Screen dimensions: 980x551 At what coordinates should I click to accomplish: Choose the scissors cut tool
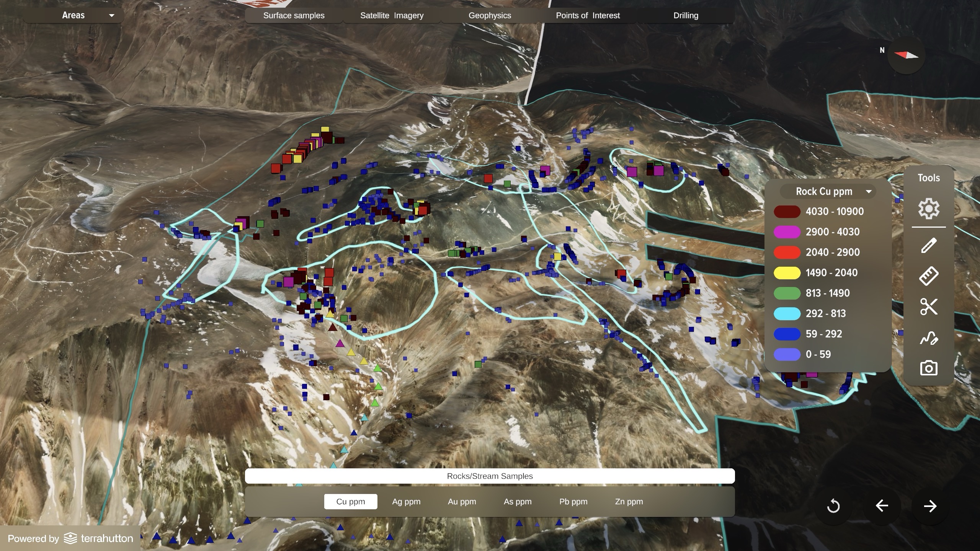click(x=928, y=307)
